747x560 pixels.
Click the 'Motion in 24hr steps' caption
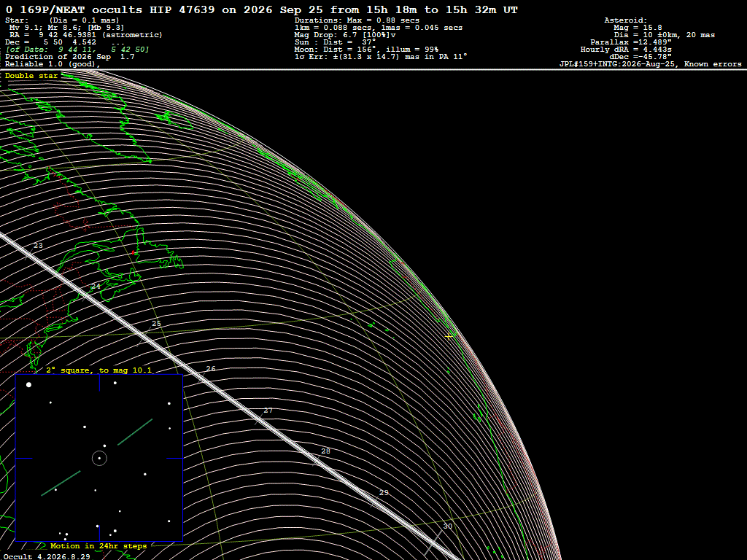[x=98, y=545]
